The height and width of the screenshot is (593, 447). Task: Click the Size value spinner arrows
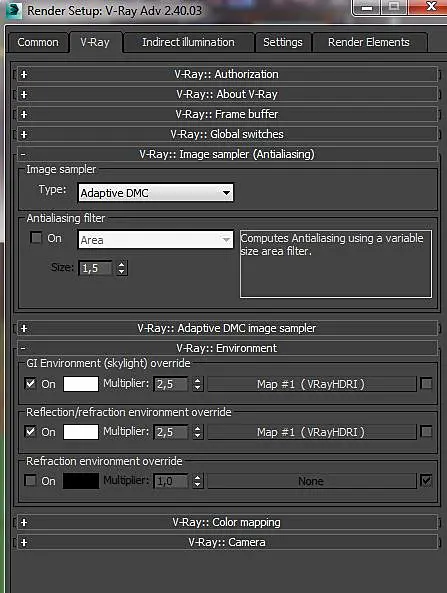[x=121, y=268]
